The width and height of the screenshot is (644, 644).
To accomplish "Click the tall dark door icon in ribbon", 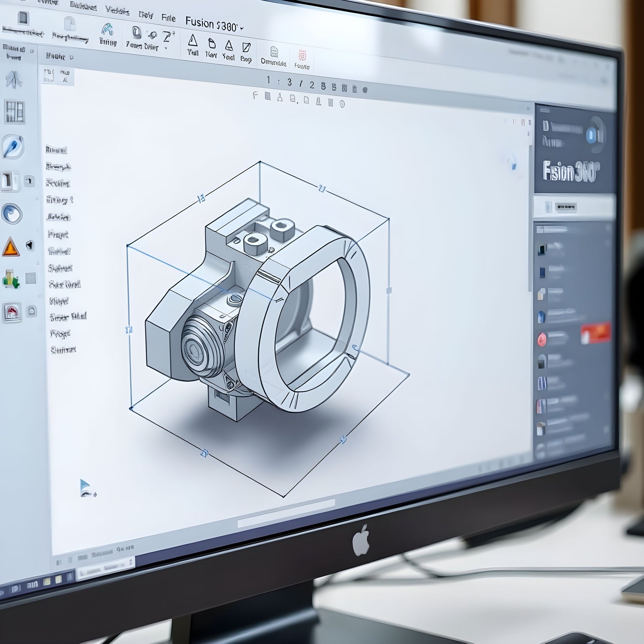I will [23, 18].
